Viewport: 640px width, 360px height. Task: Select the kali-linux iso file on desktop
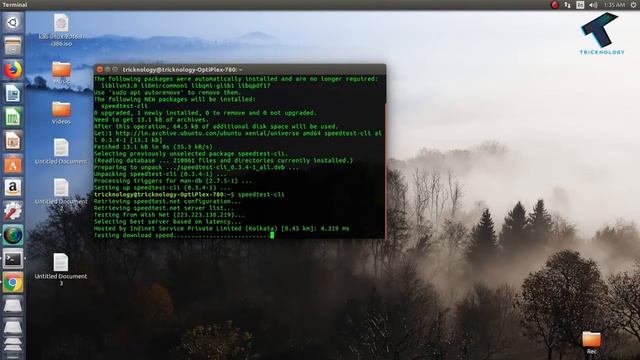[x=61, y=30]
